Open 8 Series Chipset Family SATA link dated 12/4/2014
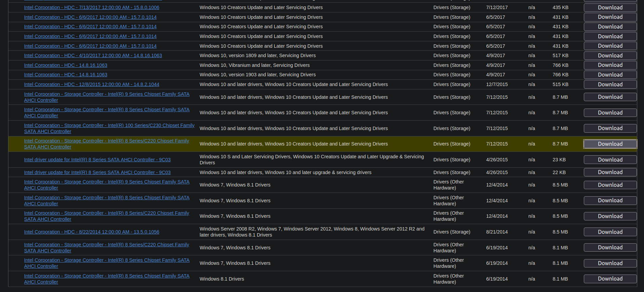Viewport: 644px width, 292px height. tap(107, 201)
